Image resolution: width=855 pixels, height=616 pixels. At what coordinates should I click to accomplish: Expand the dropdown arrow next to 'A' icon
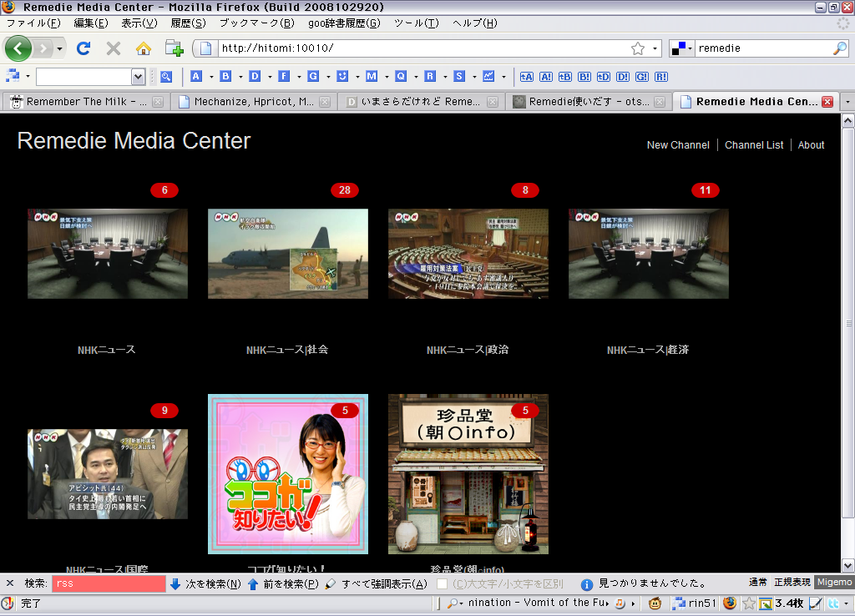(211, 77)
